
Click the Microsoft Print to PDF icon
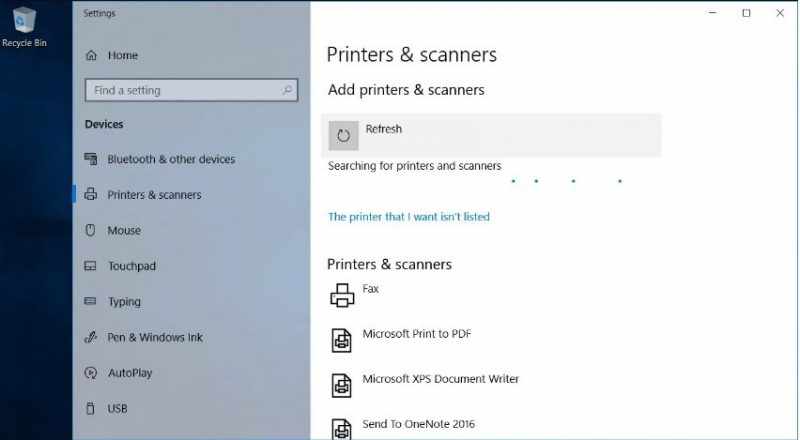click(x=341, y=340)
